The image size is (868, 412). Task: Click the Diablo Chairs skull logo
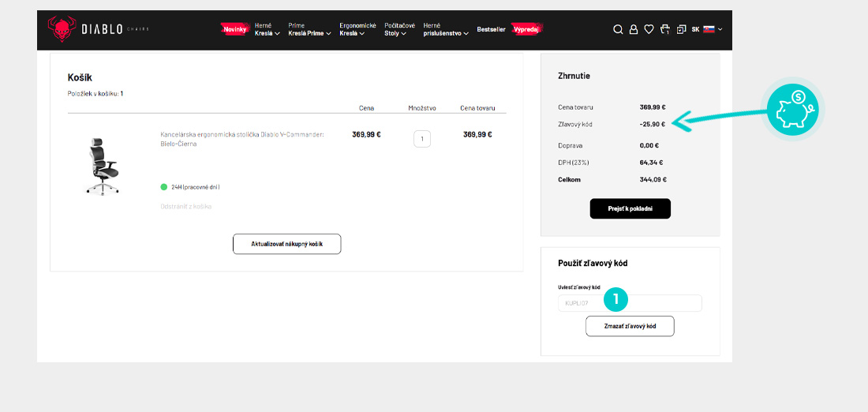[x=60, y=29]
